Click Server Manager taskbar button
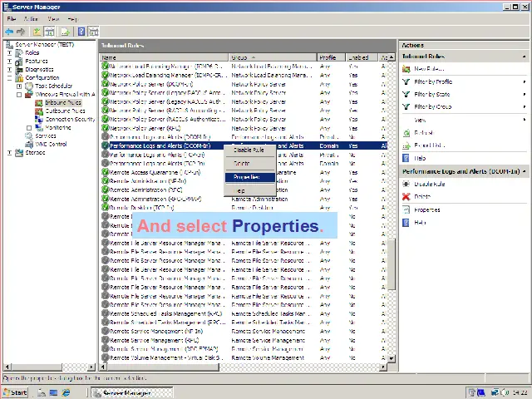 coord(132,393)
